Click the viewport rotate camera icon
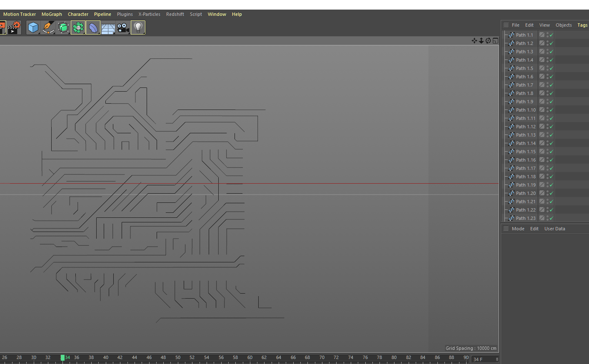Viewport: 589px width, 364px height. click(488, 40)
